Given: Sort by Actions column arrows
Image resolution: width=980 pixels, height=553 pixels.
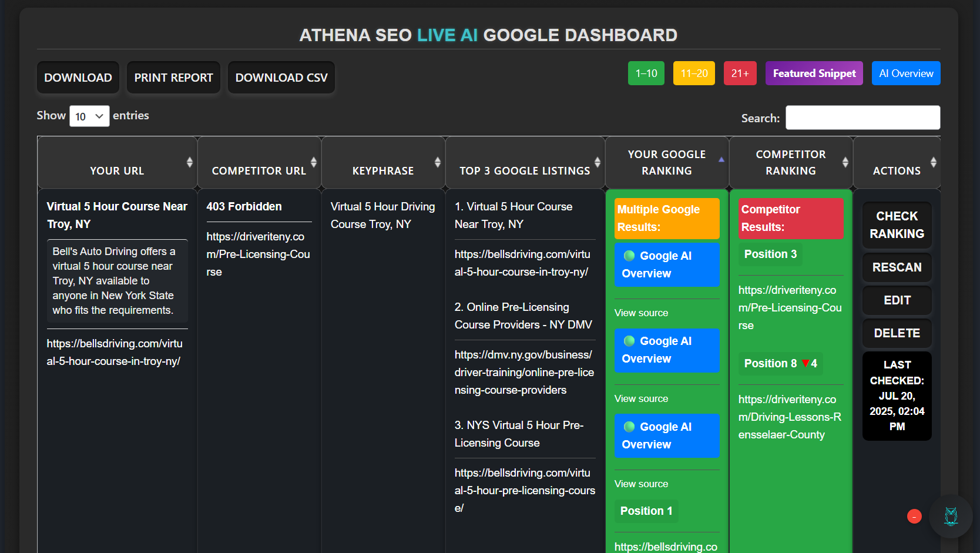Looking at the screenshot, I should click(x=934, y=162).
